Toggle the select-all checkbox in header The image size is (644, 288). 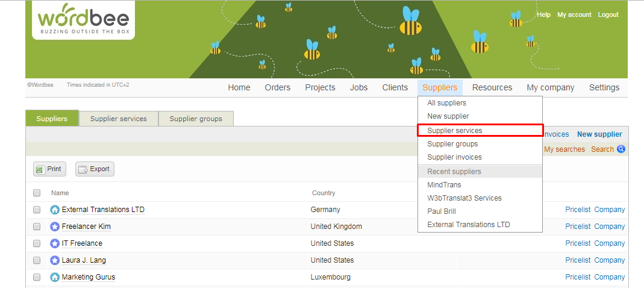click(x=37, y=193)
